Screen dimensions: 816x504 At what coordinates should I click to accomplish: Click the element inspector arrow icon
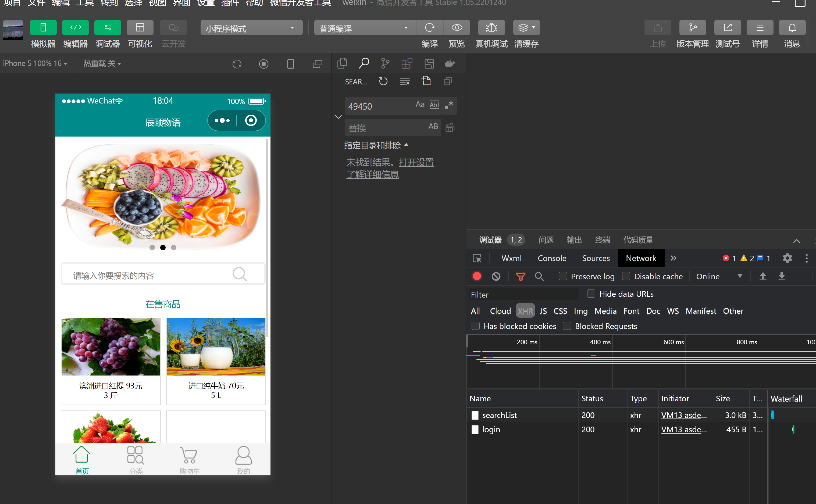point(477,258)
